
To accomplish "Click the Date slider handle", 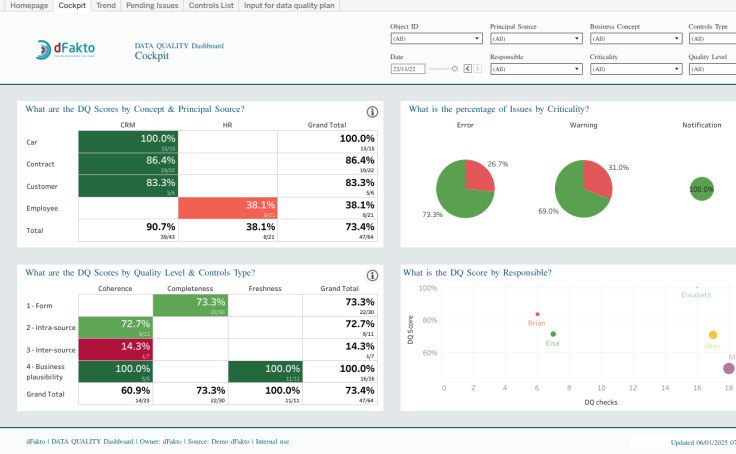I will pyautogui.click(x=454, y=69).
